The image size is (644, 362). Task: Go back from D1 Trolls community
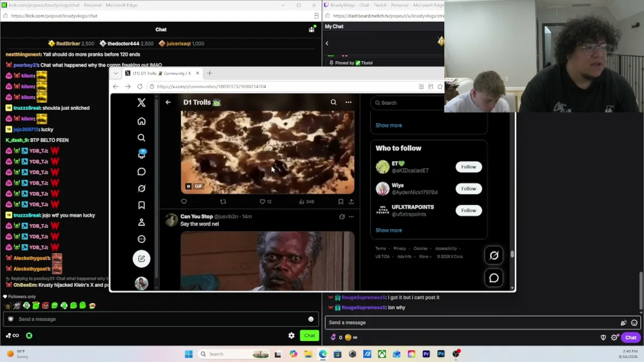pos(168,103)
